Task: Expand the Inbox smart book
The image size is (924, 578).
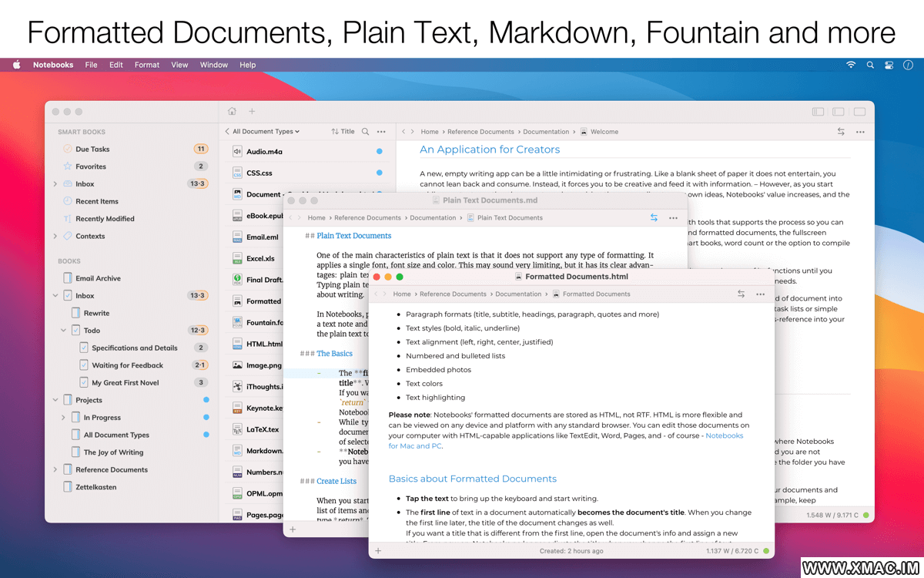Action: (55, 184)
